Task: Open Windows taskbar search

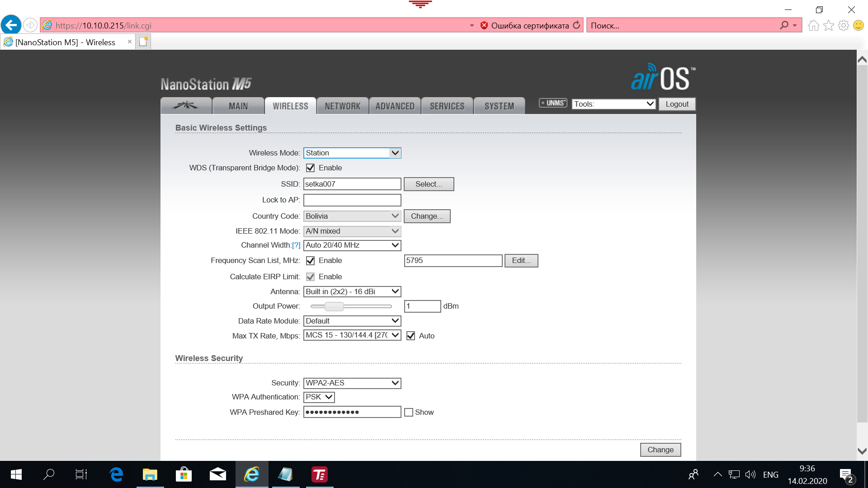Action: (x=48, y=474)
